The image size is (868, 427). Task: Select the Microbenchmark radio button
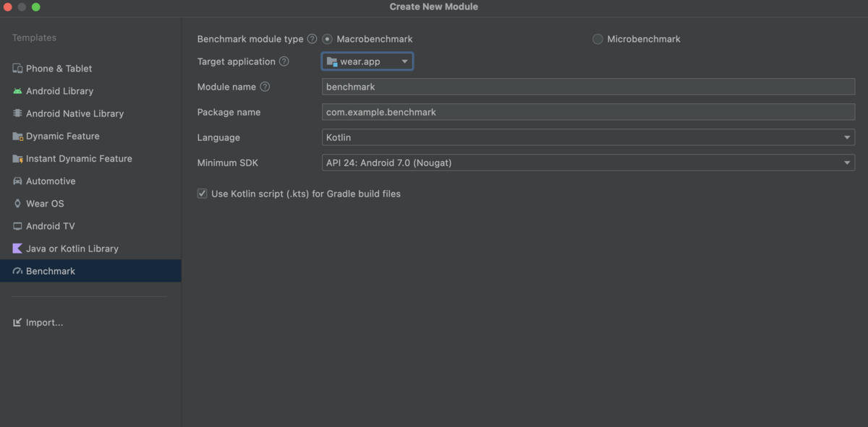597,39
